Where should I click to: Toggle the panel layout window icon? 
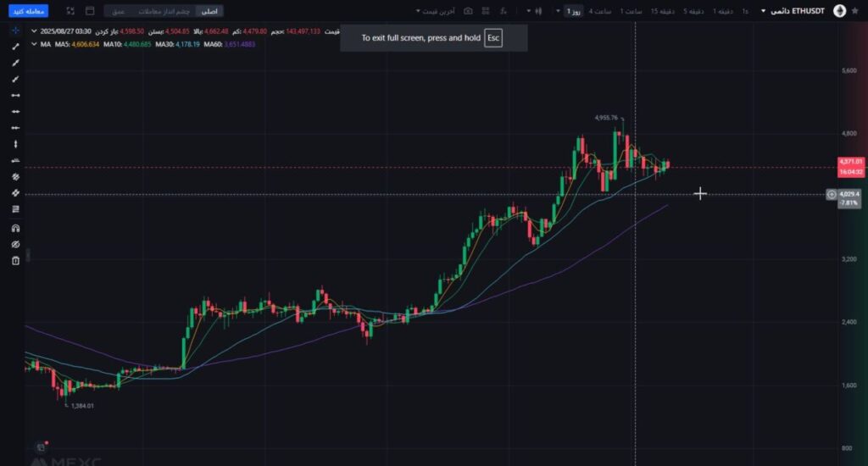[89, 11]
